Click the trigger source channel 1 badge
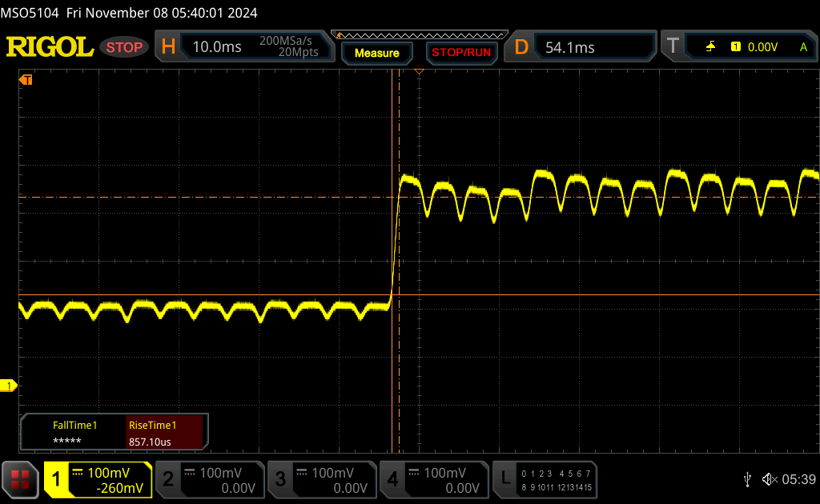Screen dimensions: 820x504 pos(735,47)
